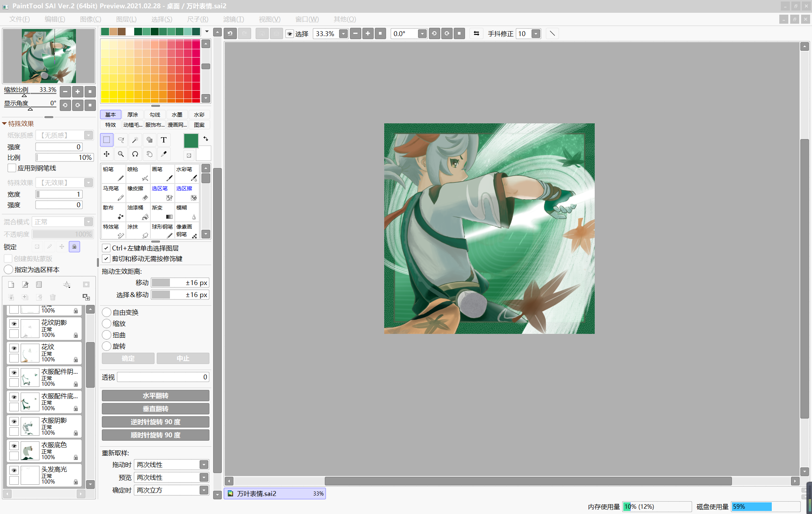The height and width of the screenshot is (514, 812).
Task: Swap foreground and background colors
Action: coord(206,139)
